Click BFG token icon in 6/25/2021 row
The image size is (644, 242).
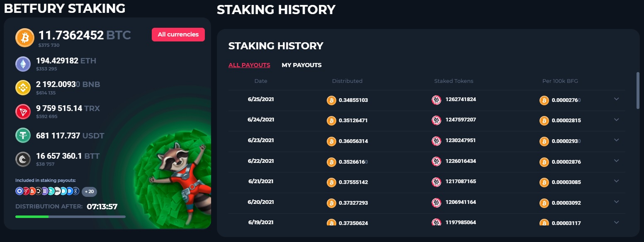coord(436,100)
